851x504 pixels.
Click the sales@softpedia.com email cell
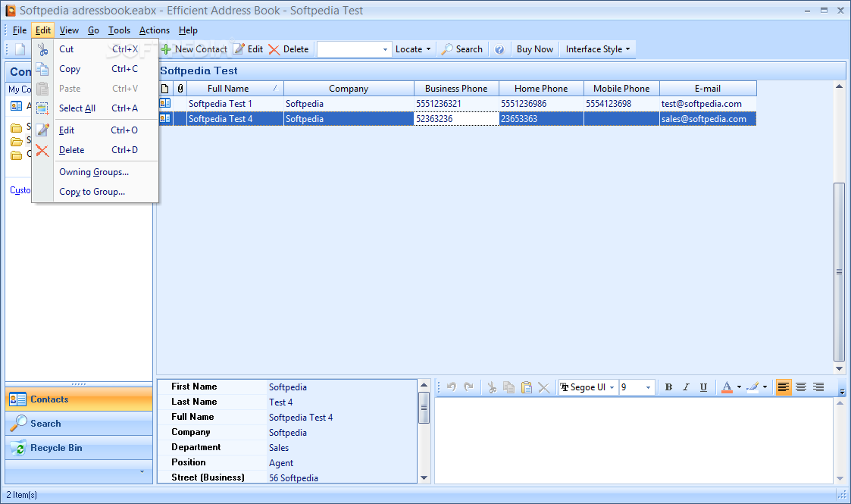pyautogui.click(x=708, y=119)
